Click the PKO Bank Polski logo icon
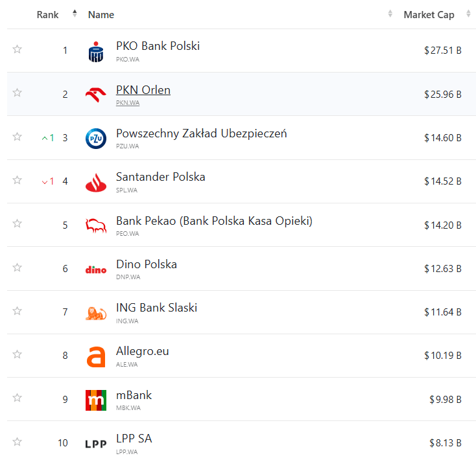 coord(96,52)
